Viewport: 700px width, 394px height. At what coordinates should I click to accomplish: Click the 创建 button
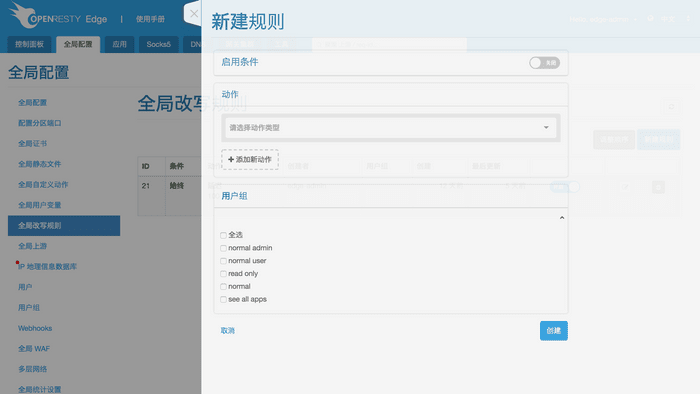click(x=554, y=331)
